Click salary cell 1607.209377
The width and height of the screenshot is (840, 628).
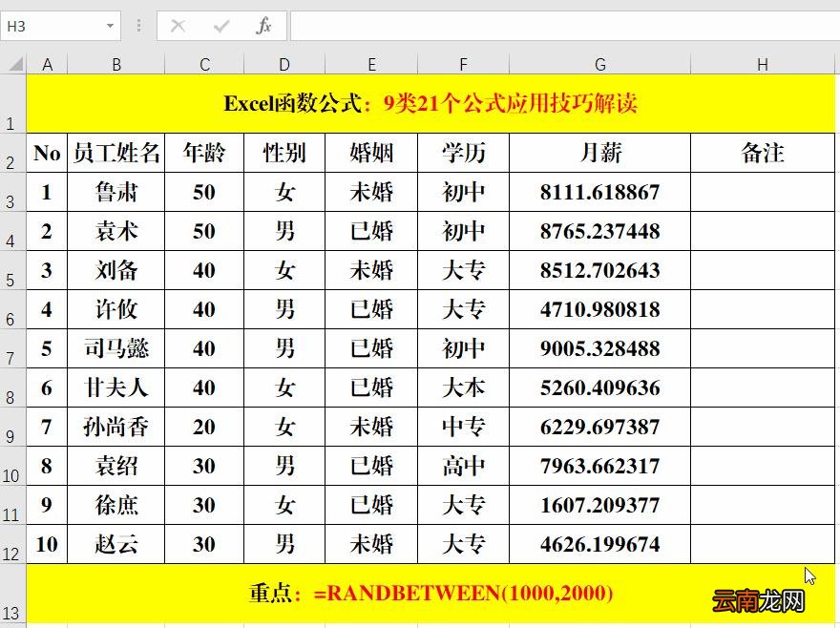pos(600,505)
